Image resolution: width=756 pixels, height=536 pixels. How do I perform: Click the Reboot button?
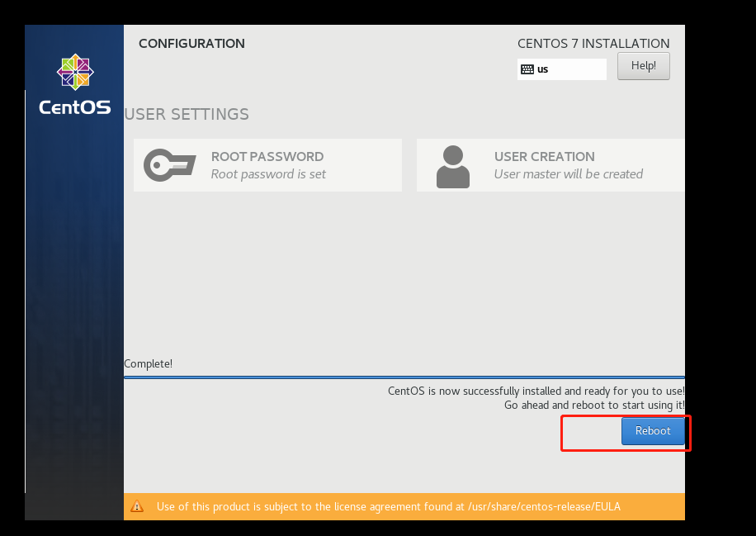pos(653,431)
